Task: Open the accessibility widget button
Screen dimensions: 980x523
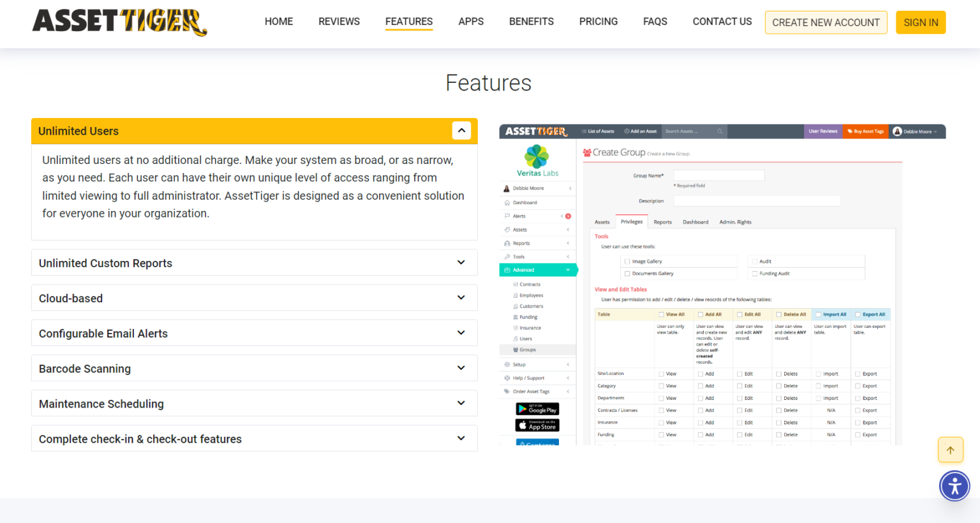Action: click(954, 485)
